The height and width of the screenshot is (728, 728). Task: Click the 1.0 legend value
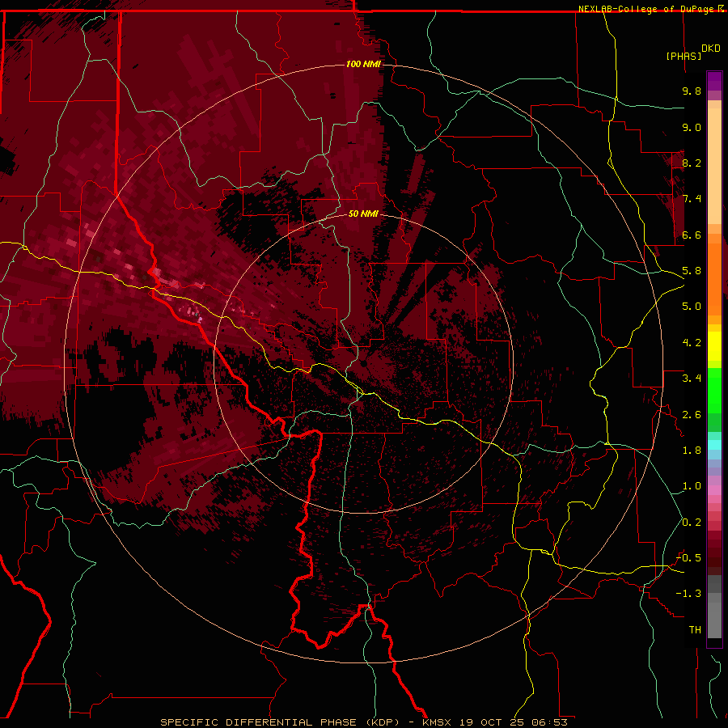(x=692, y=486)
